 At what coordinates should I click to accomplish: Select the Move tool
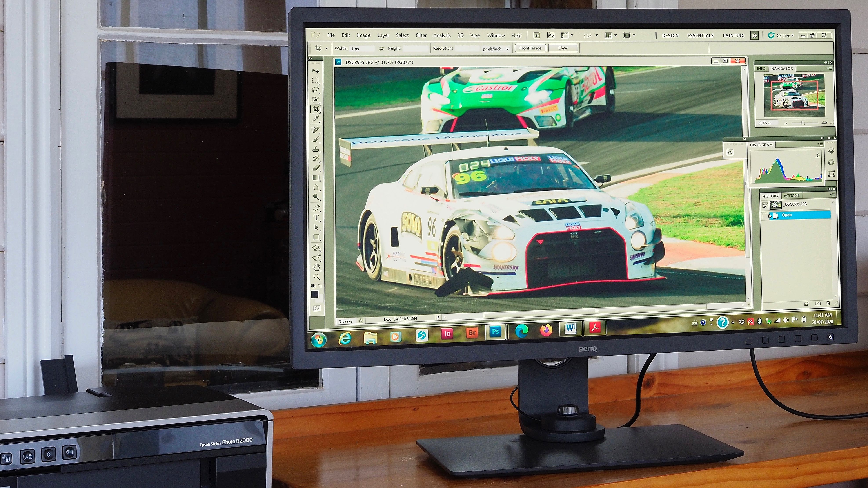coord(315,71)
